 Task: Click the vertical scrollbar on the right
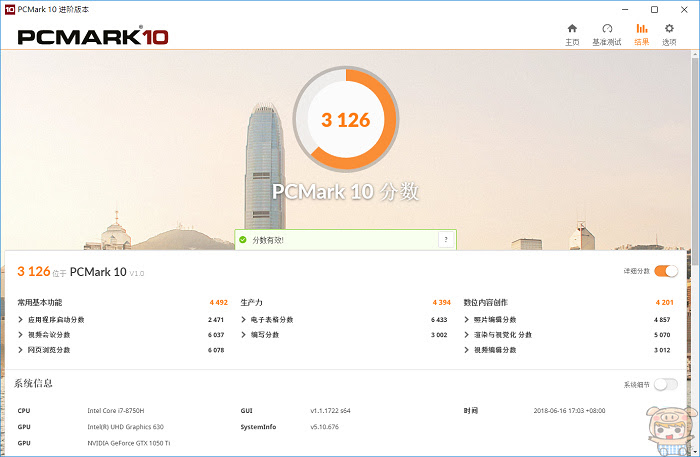click(695, 161)
